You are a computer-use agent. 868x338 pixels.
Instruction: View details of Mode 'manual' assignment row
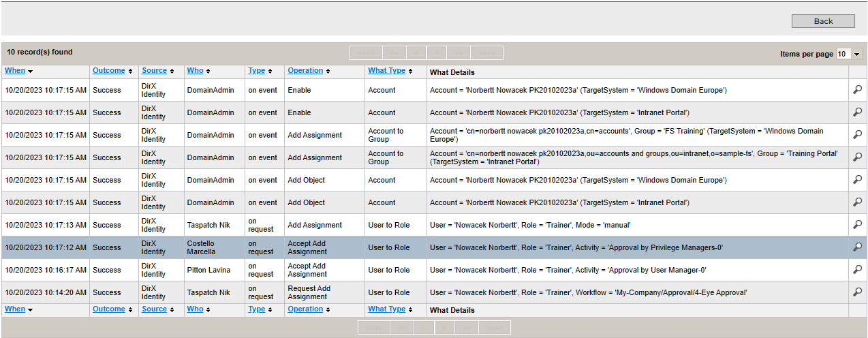point(857,225)
